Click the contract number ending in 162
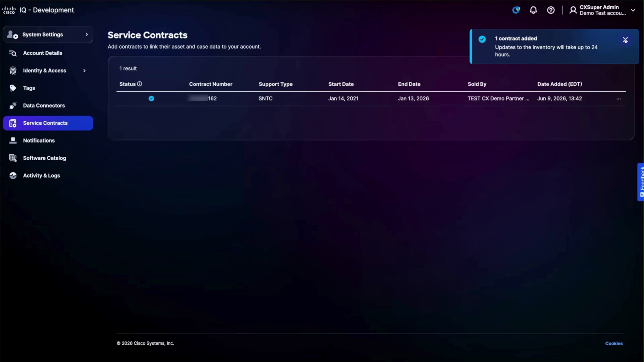Viewport: 644px width, 362px height. (203, 99)
